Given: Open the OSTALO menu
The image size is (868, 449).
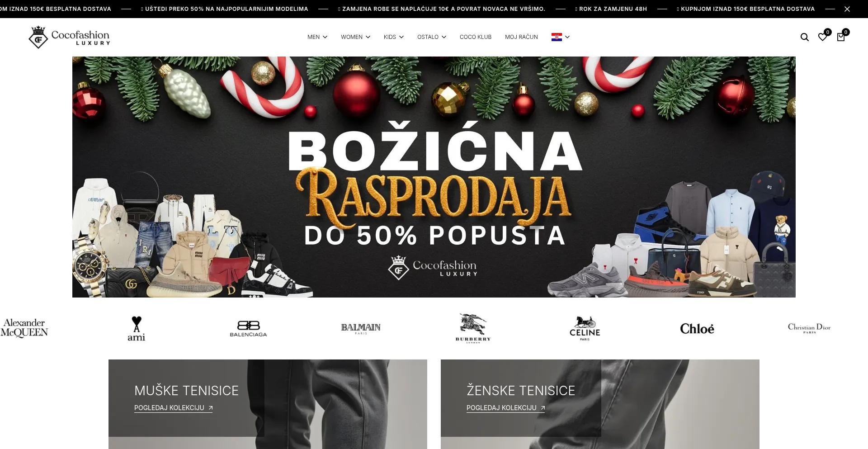Looking at the screenshot, I should pyautogui.click(x=432, y=37).
